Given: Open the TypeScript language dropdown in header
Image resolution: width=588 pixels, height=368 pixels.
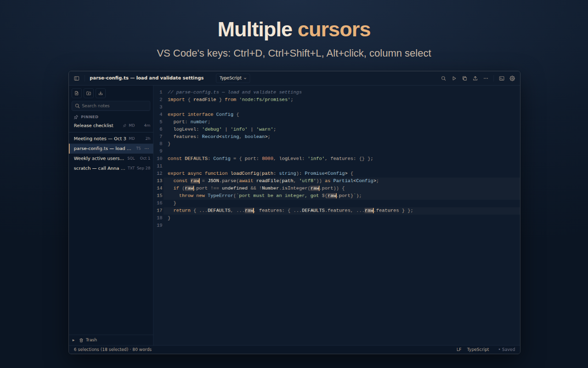Looking at the screenshot, I should click(233, 78).
